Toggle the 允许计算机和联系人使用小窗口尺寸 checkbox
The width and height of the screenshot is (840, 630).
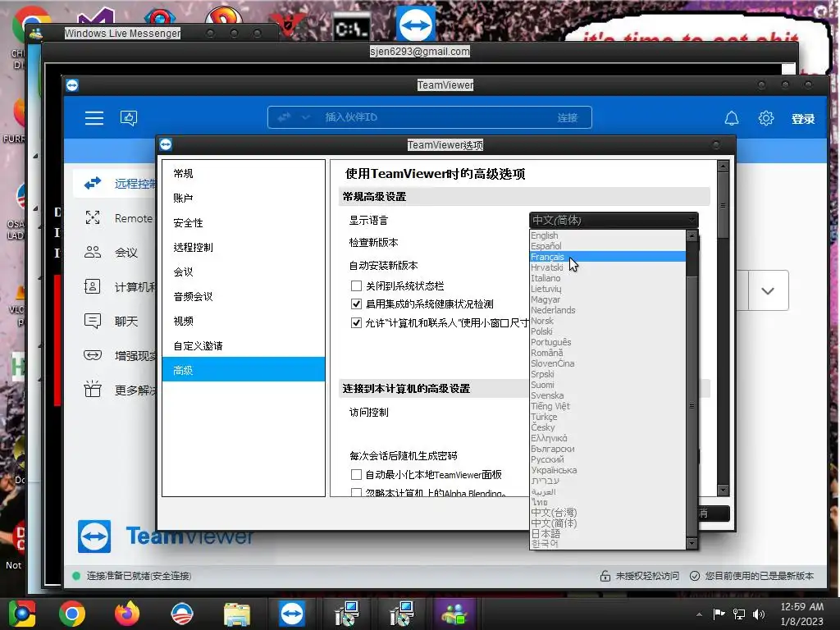click(x=356, y=322)
